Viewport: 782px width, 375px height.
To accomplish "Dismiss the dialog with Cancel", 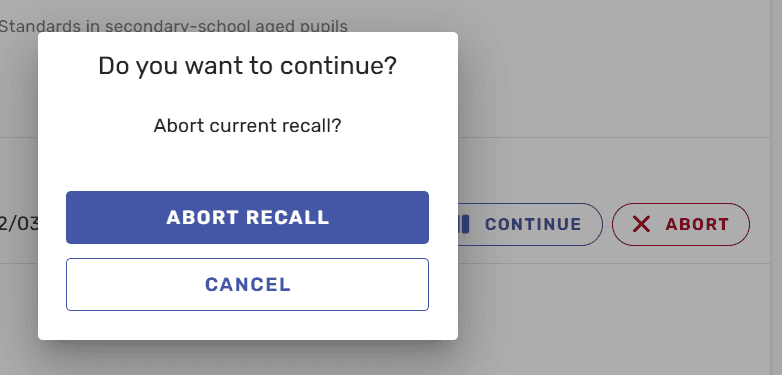I will 247,284.
